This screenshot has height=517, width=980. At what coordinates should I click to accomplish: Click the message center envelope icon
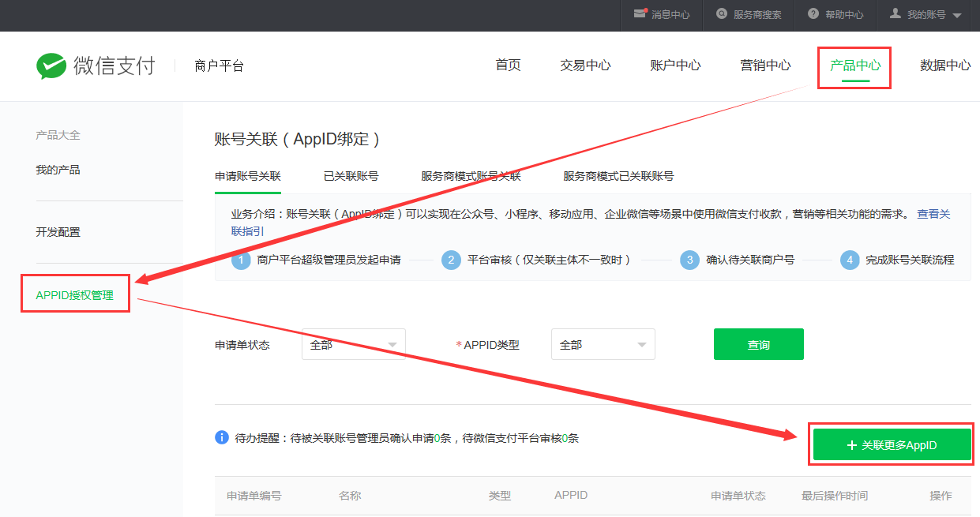point(640,13)
